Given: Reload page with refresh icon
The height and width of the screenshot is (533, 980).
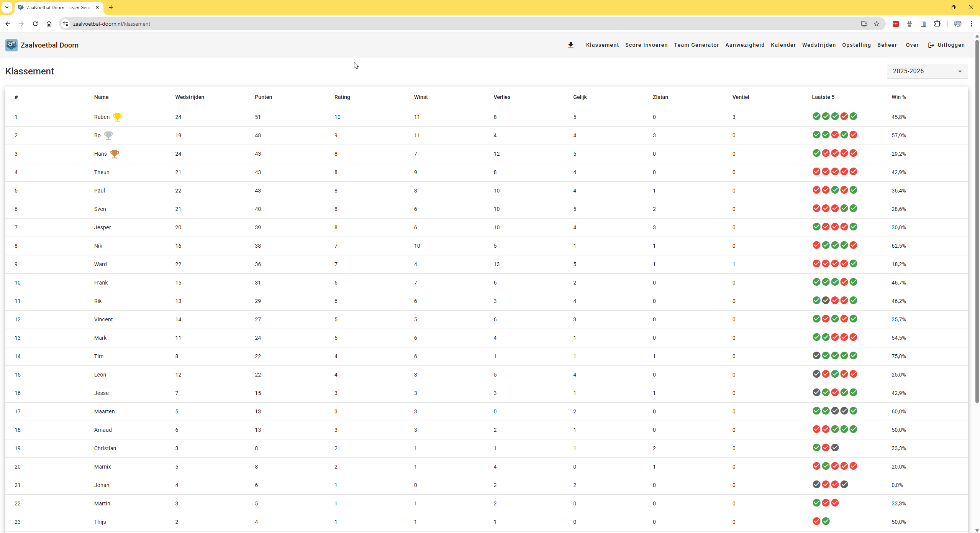Looking at the screenshot, I should click(x=35, y=24).
